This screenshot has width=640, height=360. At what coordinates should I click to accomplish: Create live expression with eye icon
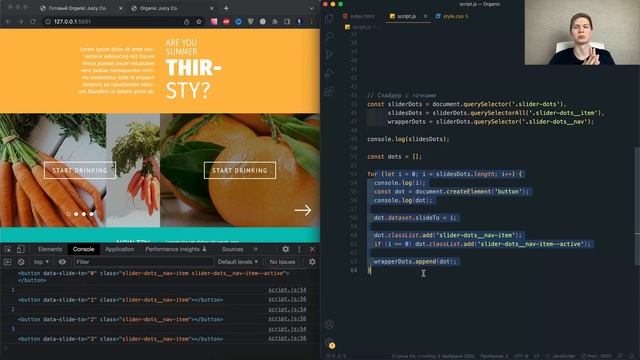point(62,262)
